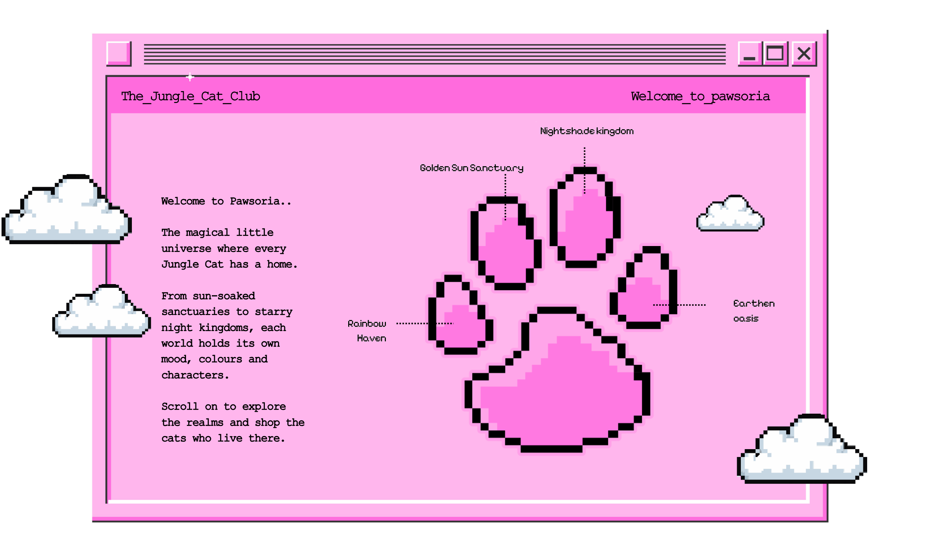
Task: Click the lower-left cloud on window edge
Action: point(102,313)
